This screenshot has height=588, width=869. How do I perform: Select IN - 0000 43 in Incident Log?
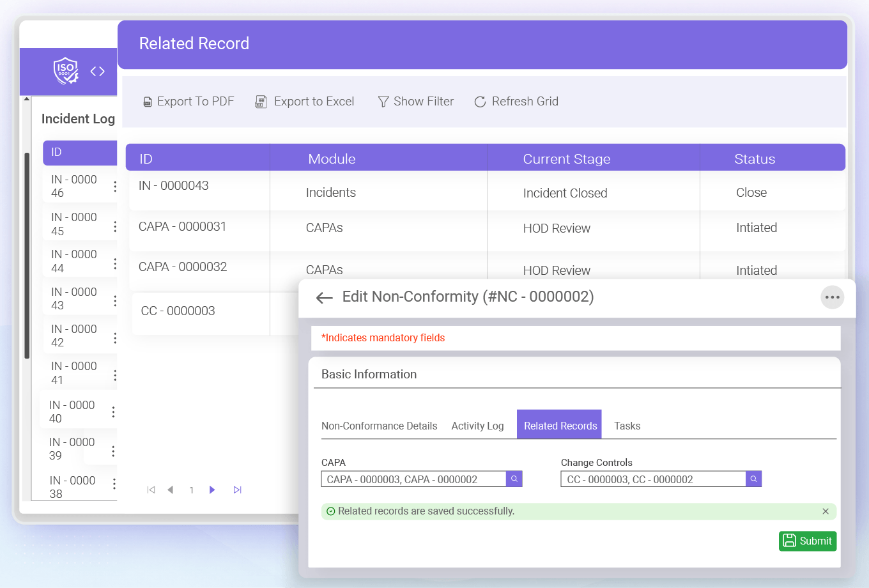coord(74,298)
